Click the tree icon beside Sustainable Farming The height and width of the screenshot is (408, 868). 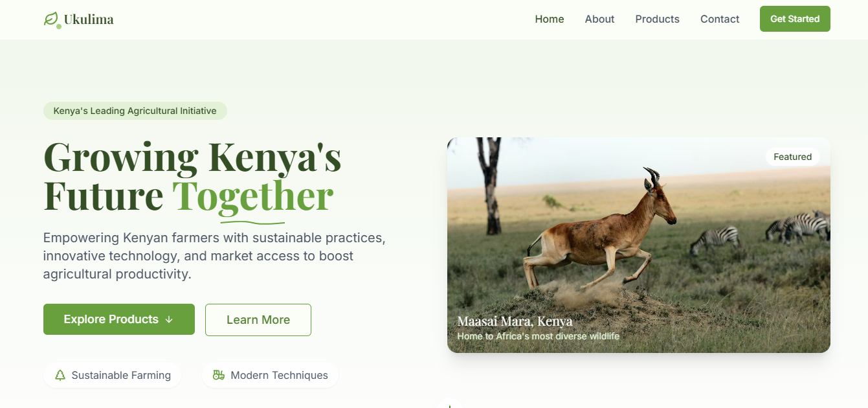point(60,375)
